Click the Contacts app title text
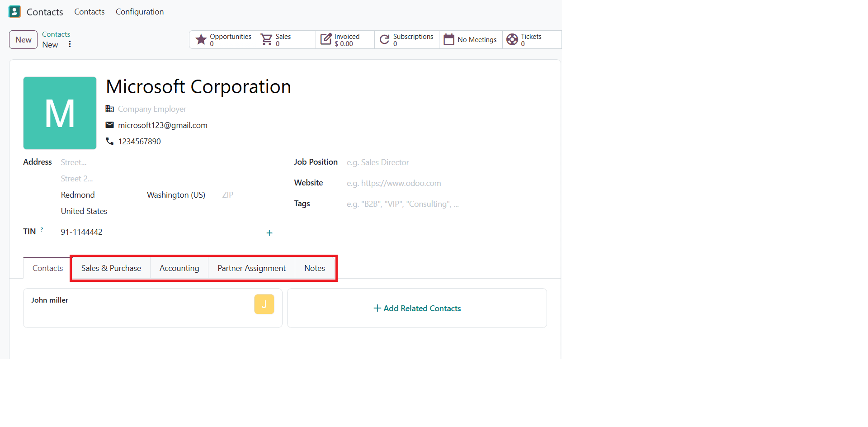Screen dimensions: 868x427 (45, 12)
